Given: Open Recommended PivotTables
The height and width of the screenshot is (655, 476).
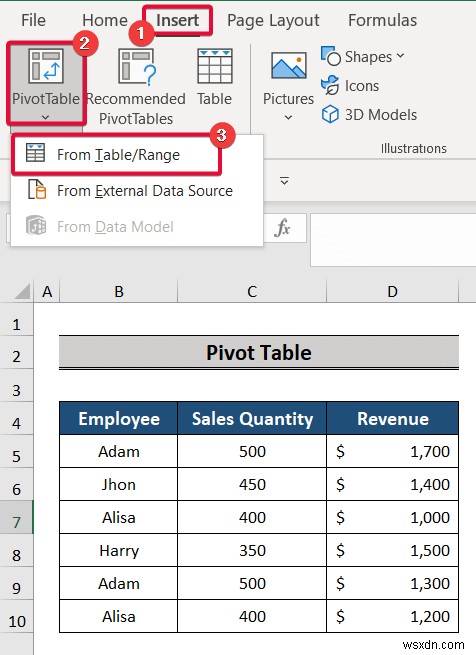Looking at the screenshot, I should coord(136,87).
